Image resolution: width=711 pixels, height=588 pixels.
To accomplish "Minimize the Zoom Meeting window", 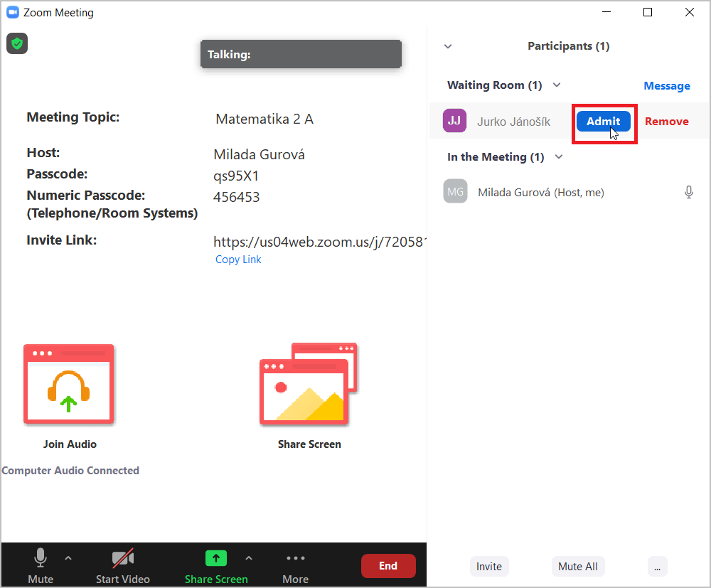I will coord(606,12).
